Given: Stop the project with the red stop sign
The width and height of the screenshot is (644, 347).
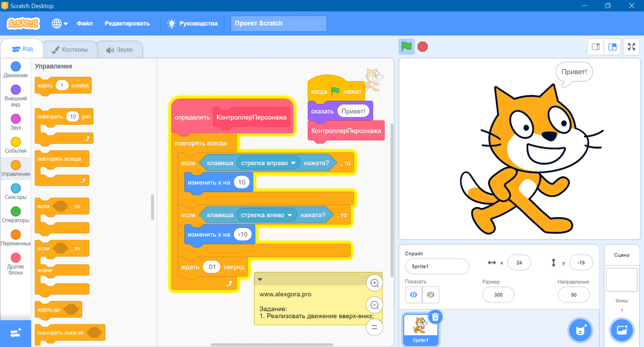Looking at the screenshot, I should click(x=422, y=47).
